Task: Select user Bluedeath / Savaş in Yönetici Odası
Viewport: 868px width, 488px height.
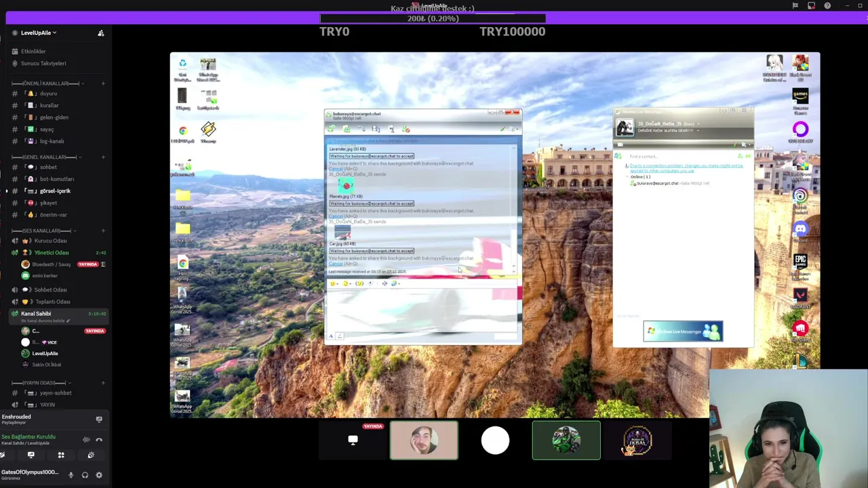Action: (x=52, y=264)
